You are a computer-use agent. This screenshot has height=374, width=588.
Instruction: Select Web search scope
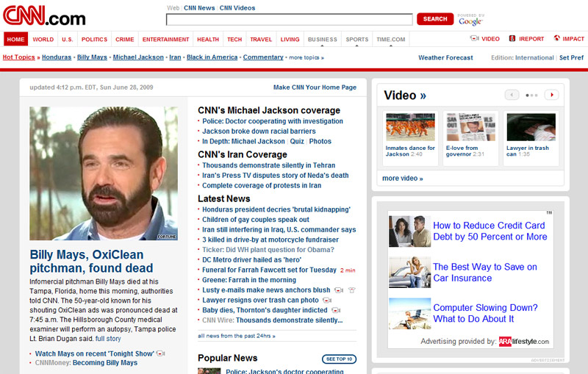click(x=173, y=8)
